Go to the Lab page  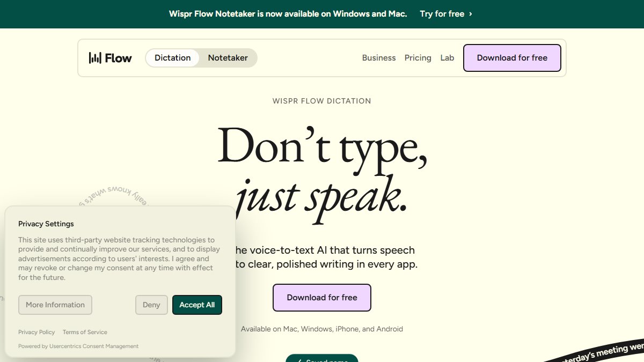[x=447, y=58]
